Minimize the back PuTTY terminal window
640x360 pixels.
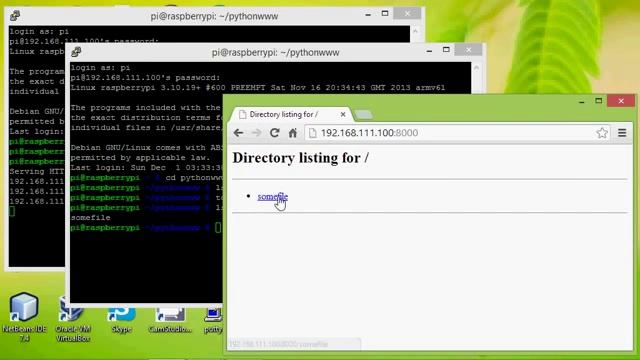368,14
